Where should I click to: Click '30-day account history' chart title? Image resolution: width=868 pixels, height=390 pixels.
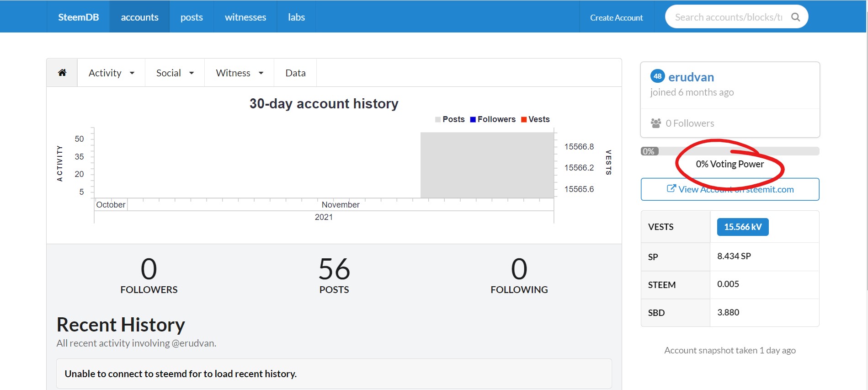tap(324, 104)
